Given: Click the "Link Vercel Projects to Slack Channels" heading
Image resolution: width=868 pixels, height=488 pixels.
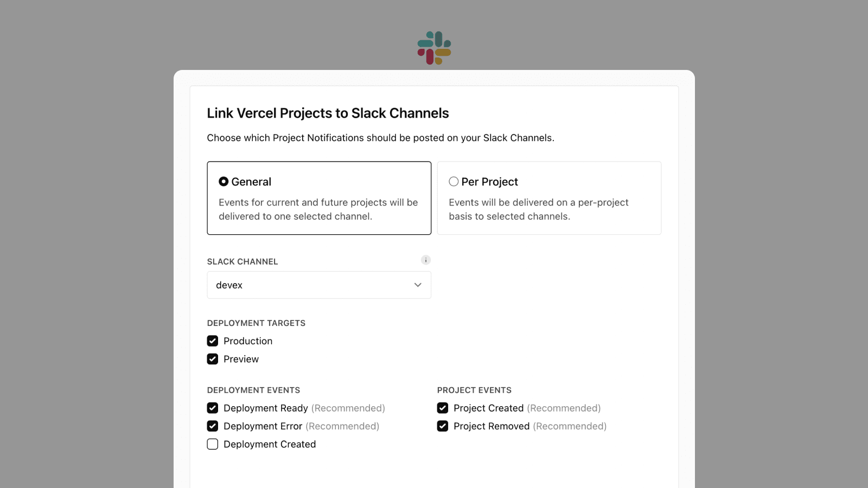Looking at the screenshot, I should 328,113.
